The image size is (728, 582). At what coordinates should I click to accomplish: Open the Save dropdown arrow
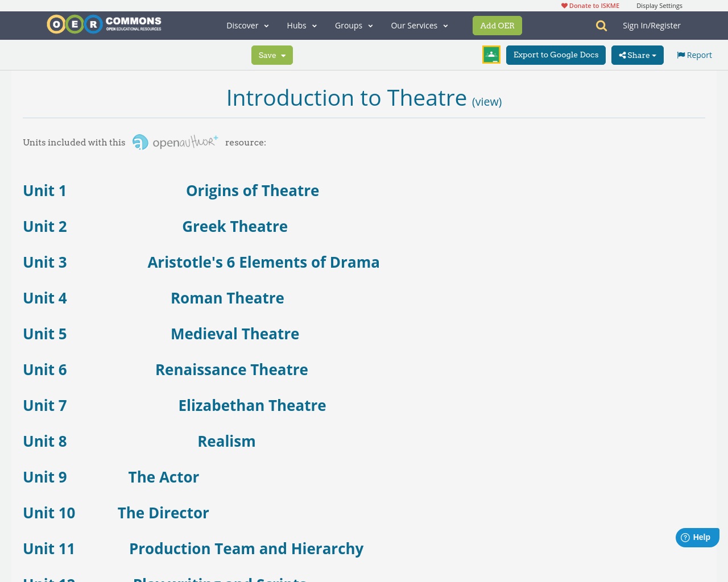pyautogui.click(x=284, y=54)
